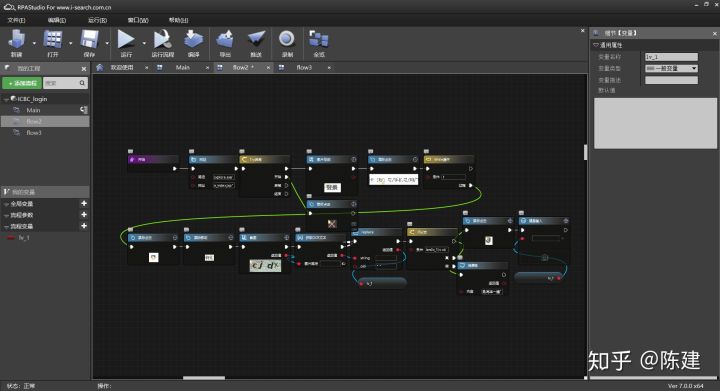The image size is (720, 391).
Task: Click the variable name field showing lv_1
Action: coord(671,57)
